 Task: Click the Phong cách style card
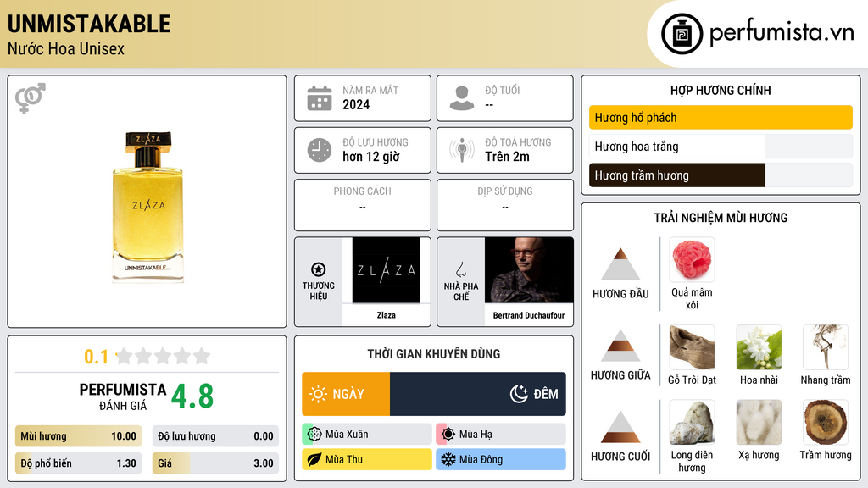click(x=363, y=205)
